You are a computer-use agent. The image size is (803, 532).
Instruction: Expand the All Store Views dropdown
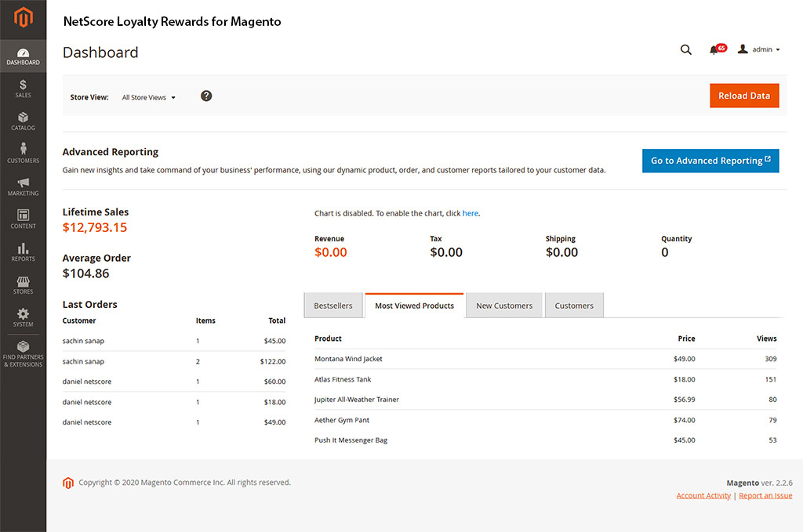pos(149,98)
